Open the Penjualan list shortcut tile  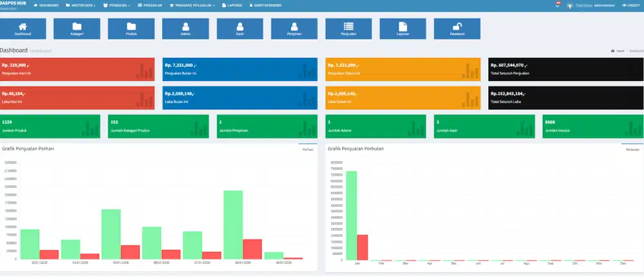pyautogui.click(x=348, y=28)
